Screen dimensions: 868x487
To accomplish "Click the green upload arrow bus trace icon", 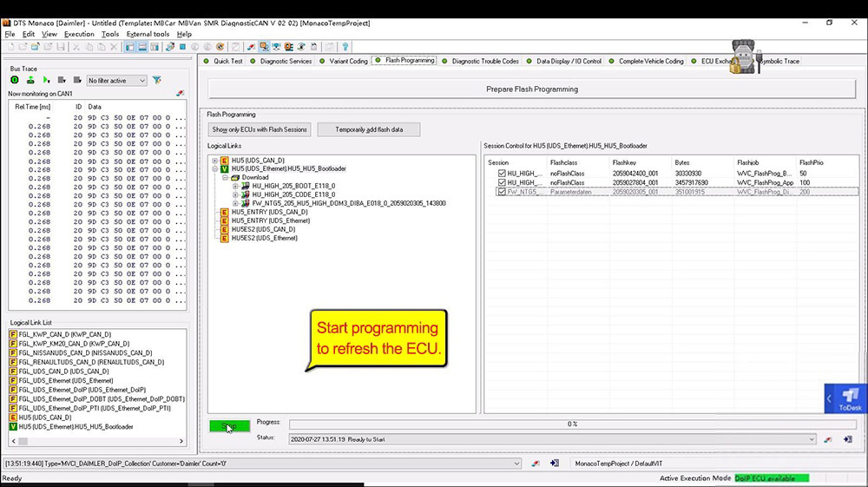I will (x=30, y=80).
